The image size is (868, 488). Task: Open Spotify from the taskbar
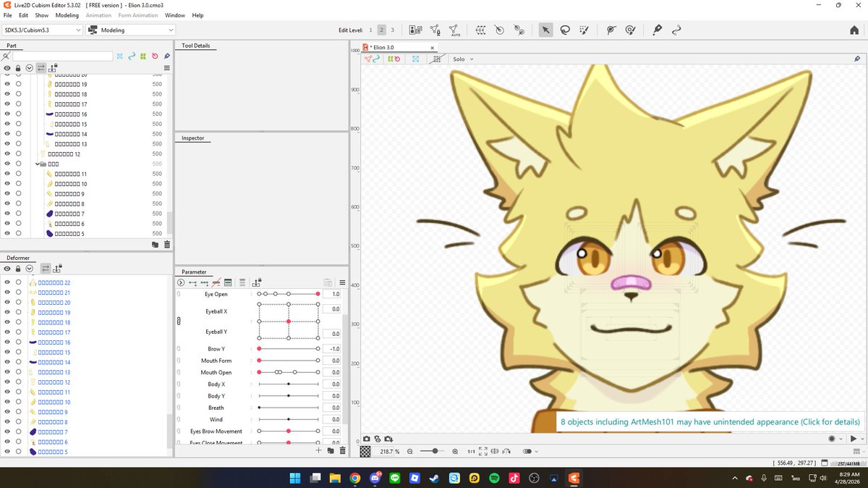click(x=494, y=478)
